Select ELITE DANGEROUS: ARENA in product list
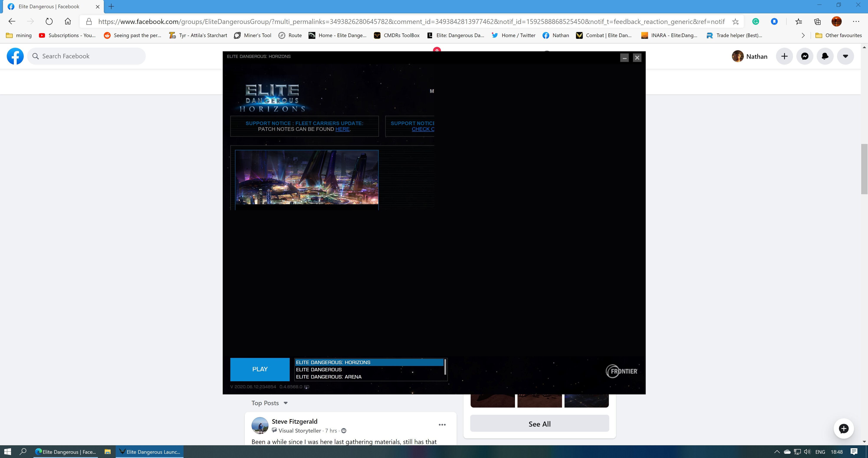Screen dimensions: 868x458 coord(369,377)
